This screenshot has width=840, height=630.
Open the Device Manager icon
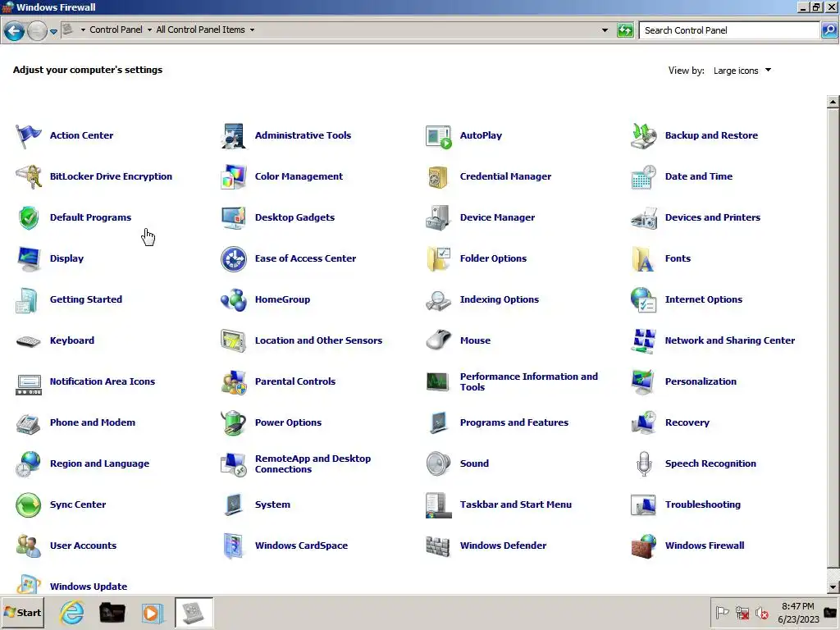click(438, 217)
